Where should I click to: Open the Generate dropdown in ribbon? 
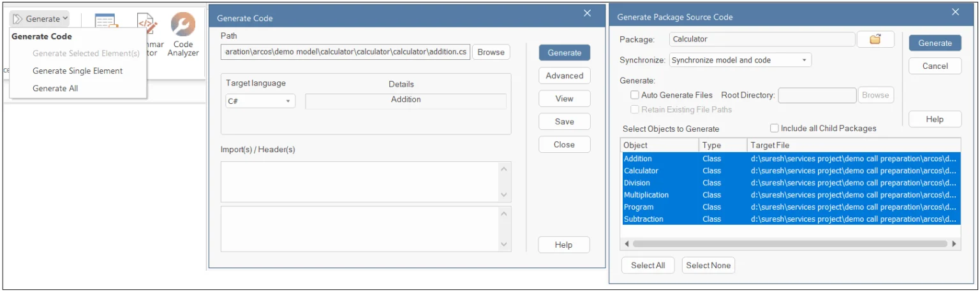[40, 19]
